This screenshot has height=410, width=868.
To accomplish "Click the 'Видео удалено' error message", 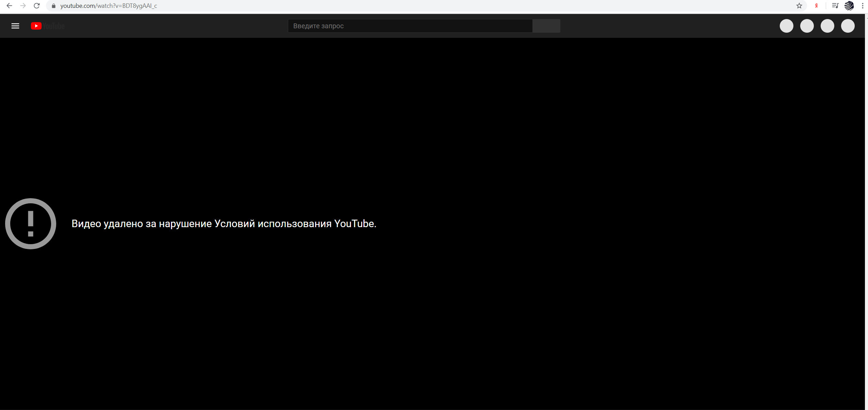I will 224,224.
